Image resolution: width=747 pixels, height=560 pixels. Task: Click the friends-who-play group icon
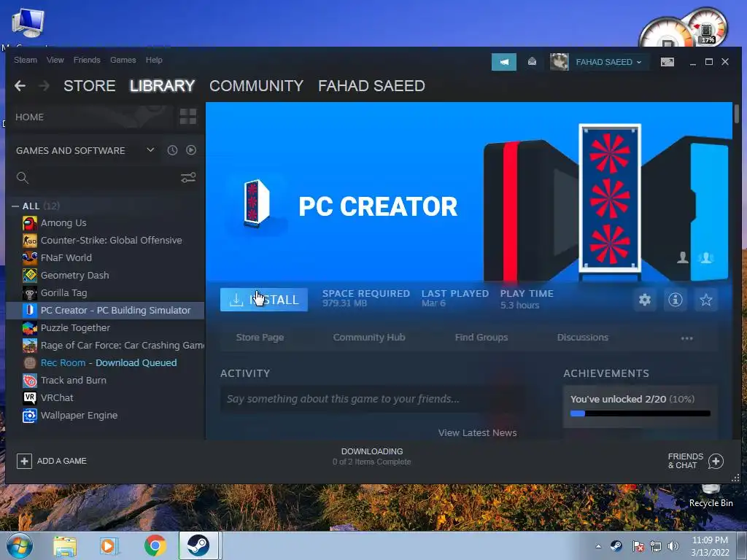[705, 257]
